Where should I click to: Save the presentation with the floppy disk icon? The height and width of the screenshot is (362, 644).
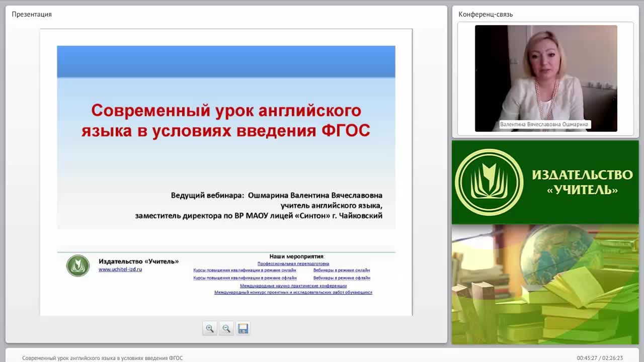243,328
